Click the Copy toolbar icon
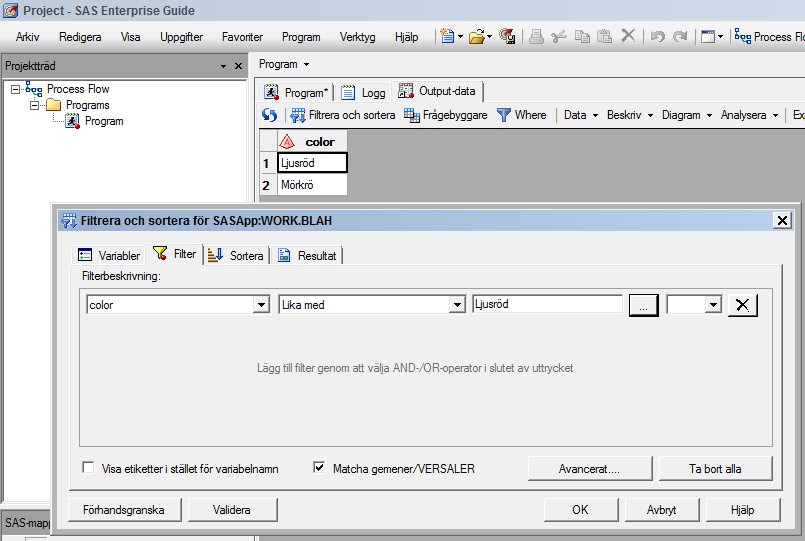This screenshot has width=805, height=541. [x=582, y=36]
